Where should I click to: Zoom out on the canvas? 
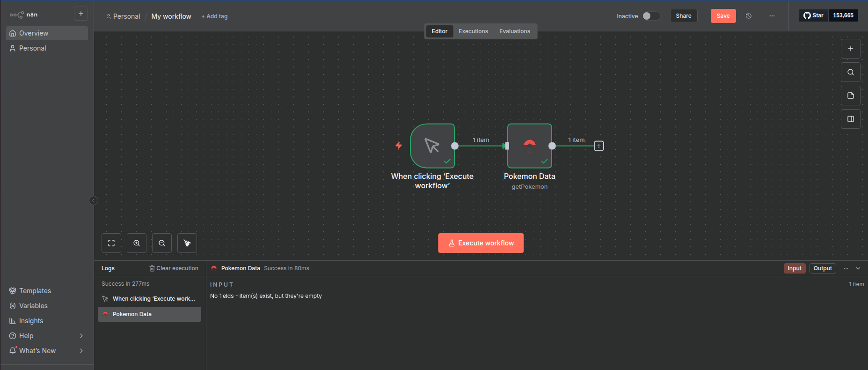click(x=162, y=243)
